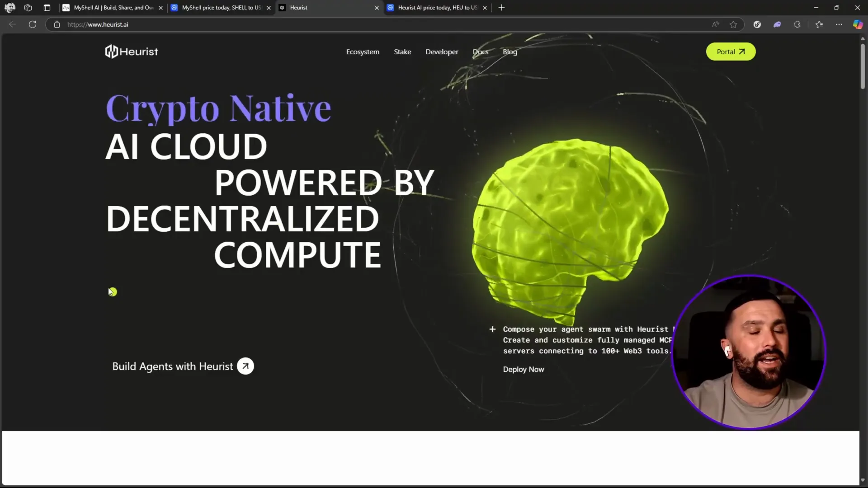Add this page to favorites star

[x=733, y=24]
